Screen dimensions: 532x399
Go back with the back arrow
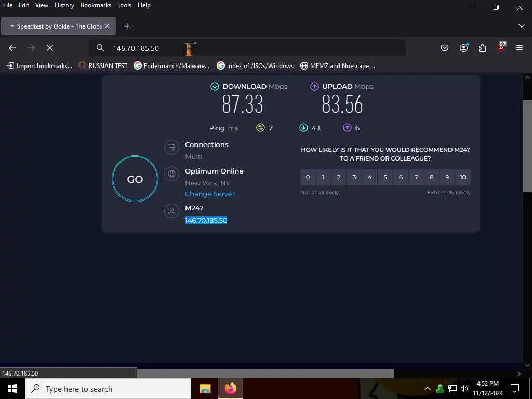click(x=12, y=48)
